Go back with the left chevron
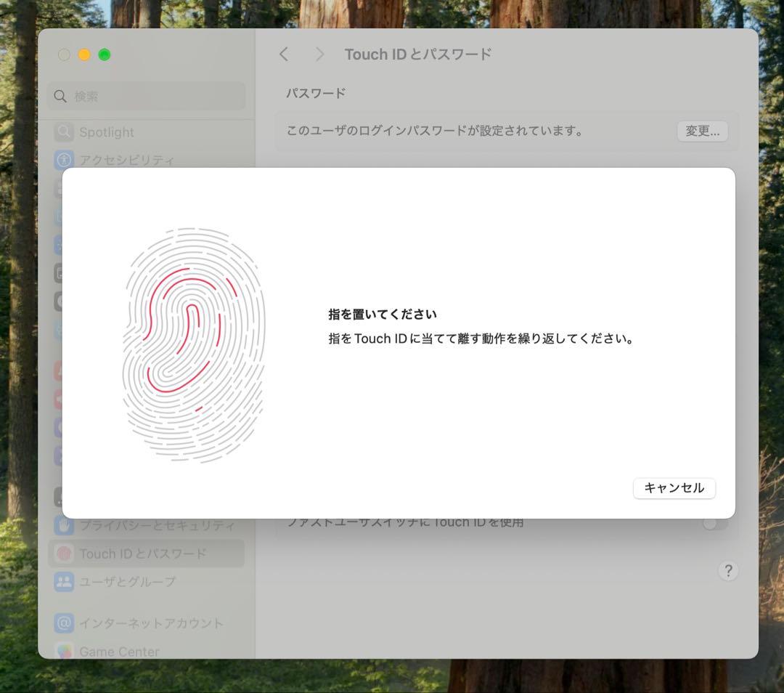The image size is (784, 693). [284, 54]
